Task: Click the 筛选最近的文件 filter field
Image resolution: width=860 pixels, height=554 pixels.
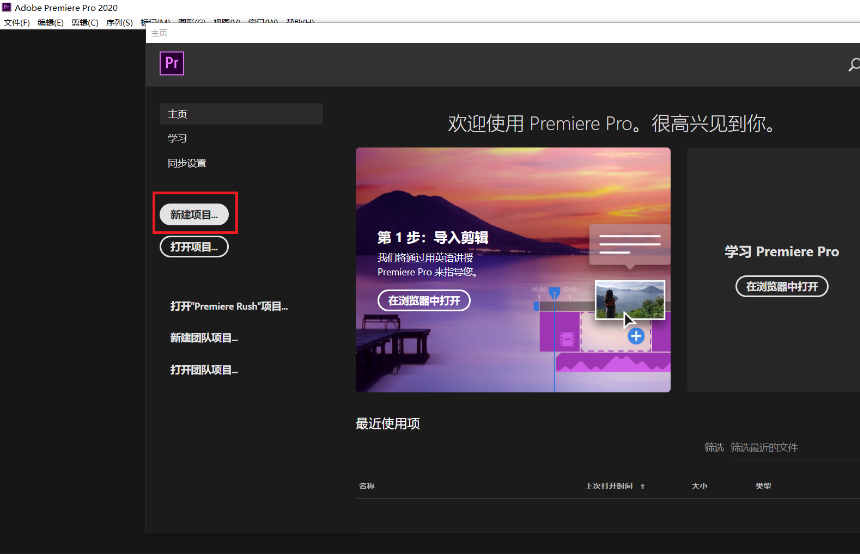Action: pyautogui.click(x=795, y=448)
